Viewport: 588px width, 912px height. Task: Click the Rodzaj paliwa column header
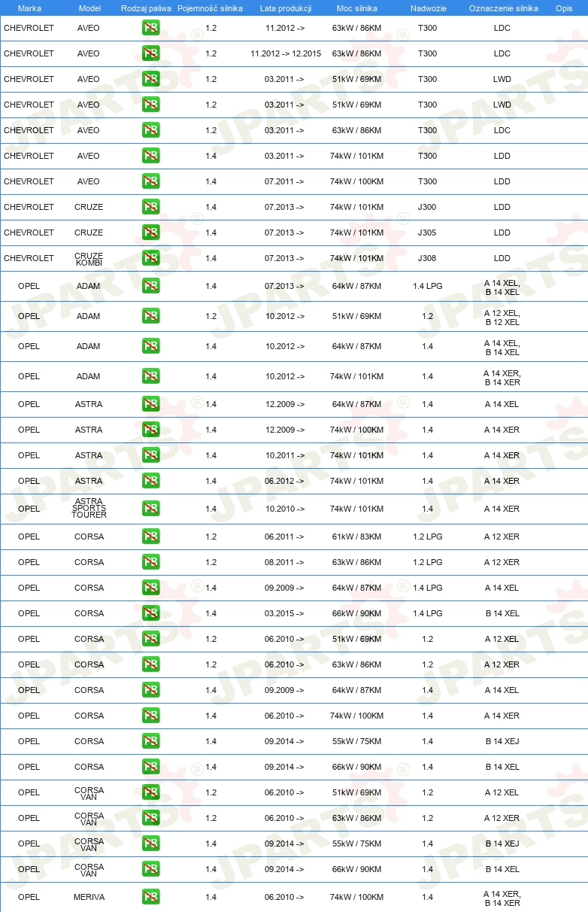pyautogui.click(x=146, y=8)
